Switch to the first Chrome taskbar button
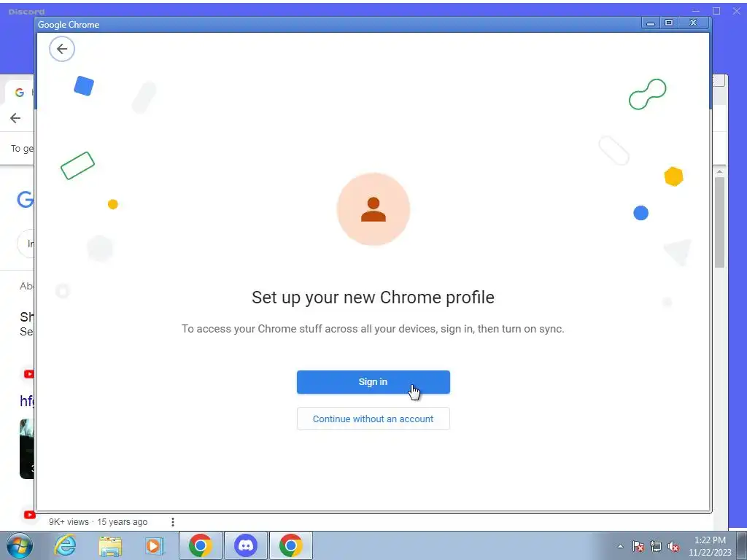The image size is (747, 560). coord(200,545)
